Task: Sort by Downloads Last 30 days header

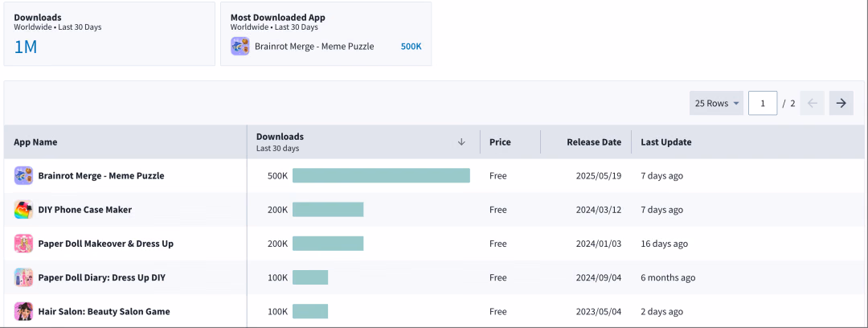Action: coord(280,141)
